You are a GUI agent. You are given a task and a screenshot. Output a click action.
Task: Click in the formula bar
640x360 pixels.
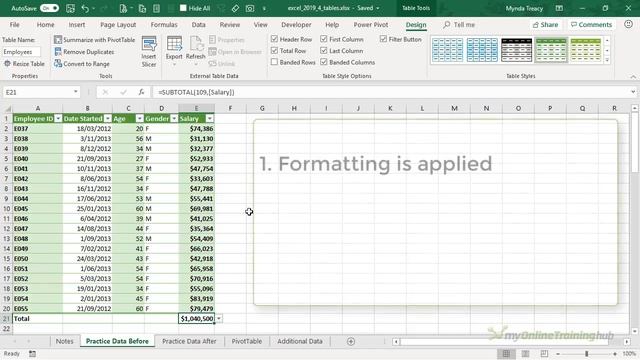(390, 92)
